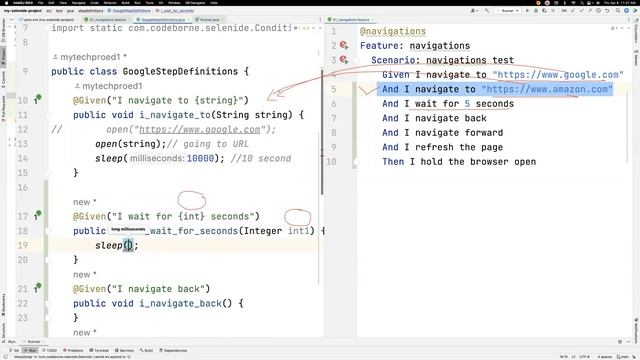The width and height of the screenshot is (640, 360).
Task: Click the 'milliseconds: 10000' sleep argument
Action: pyautogui.click(x=172, y=158)
